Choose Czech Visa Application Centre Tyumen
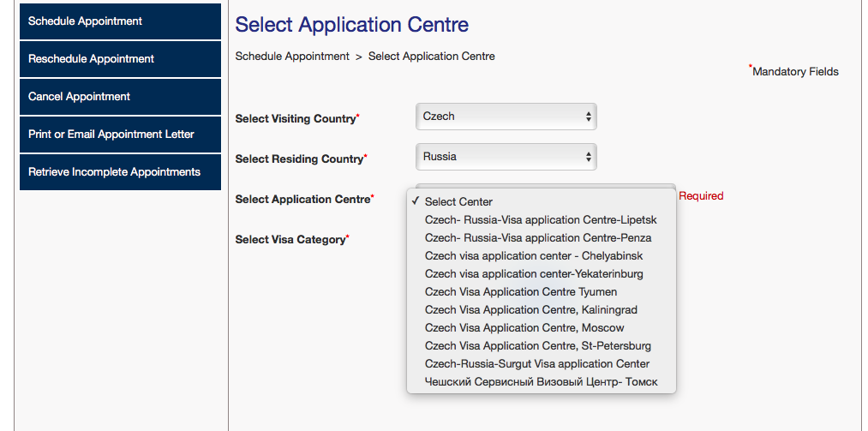 point(521,292)
